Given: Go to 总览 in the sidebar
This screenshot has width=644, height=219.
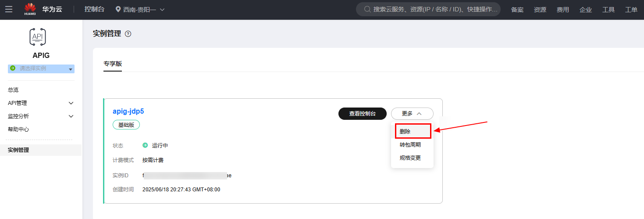Looking at the screenshot, I should coord(13,90).
